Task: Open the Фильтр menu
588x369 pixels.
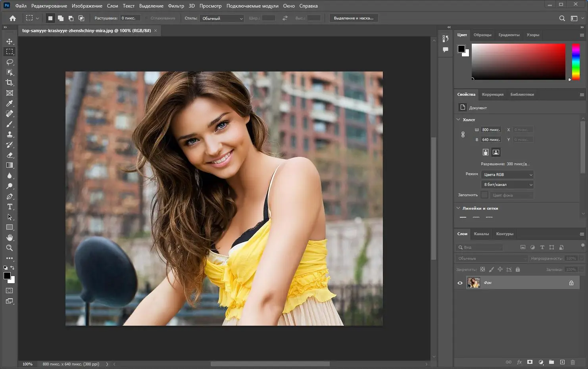Action: [176, 6]
